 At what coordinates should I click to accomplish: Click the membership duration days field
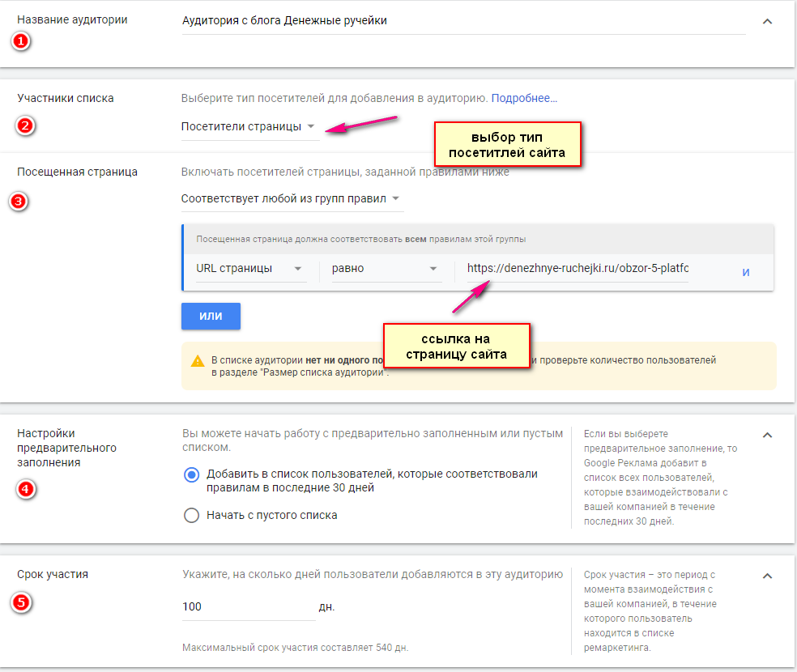click(x=247, y=606)
